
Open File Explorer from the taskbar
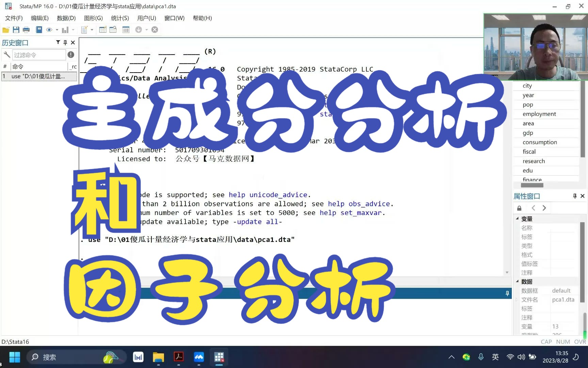click(158, 357)
